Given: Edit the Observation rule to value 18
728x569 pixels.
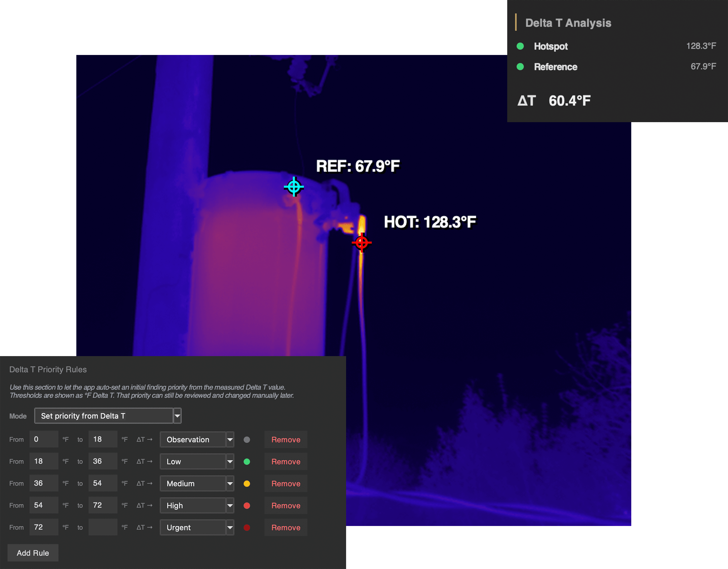Looking at the screenshot, I should tap(103, 439).
